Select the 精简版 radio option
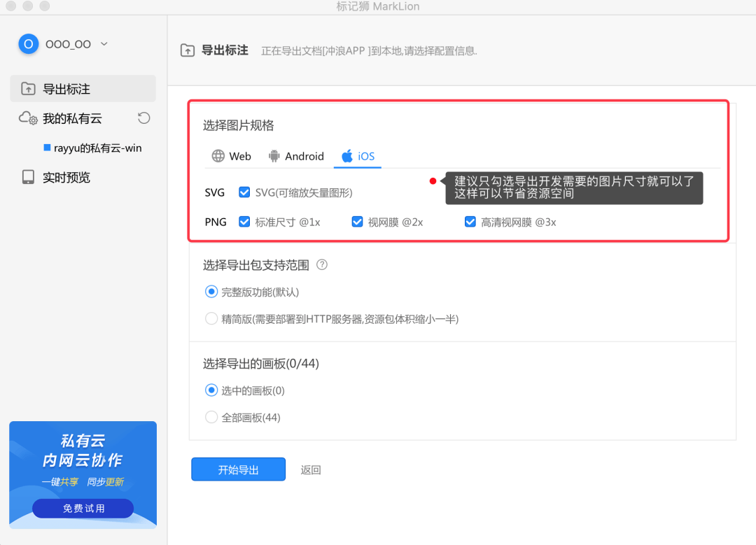756x545 pixels. [x=211, y=319]
